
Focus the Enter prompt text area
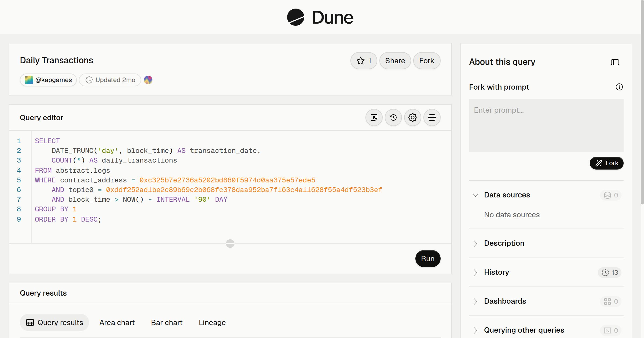point(546,126)
